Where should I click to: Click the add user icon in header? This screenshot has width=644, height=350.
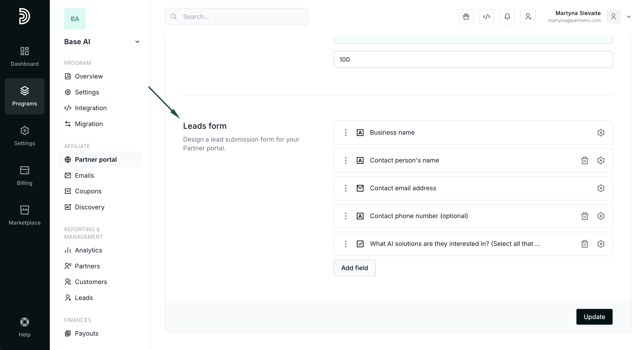pos(528,17)
